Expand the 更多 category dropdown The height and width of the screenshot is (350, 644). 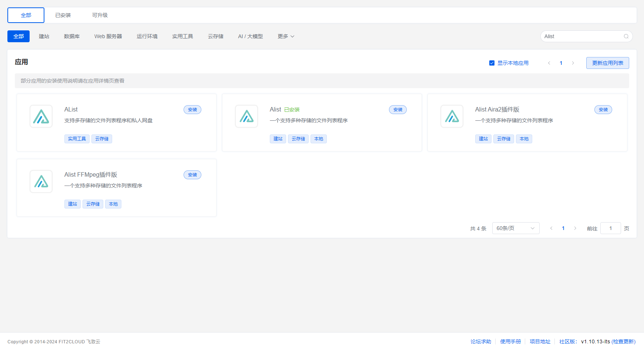(x=286, y=36)
